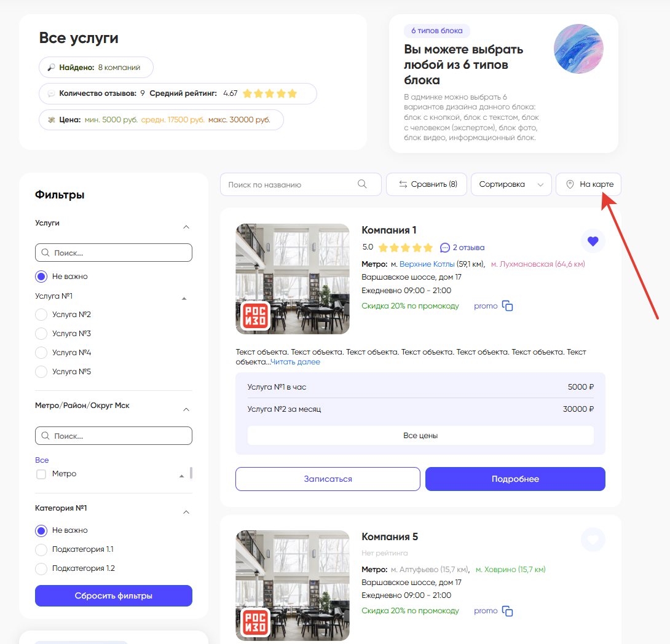Select the Услуга №2 radio button
This screenshot has height=644, width=670.
(x=41, y=315)
